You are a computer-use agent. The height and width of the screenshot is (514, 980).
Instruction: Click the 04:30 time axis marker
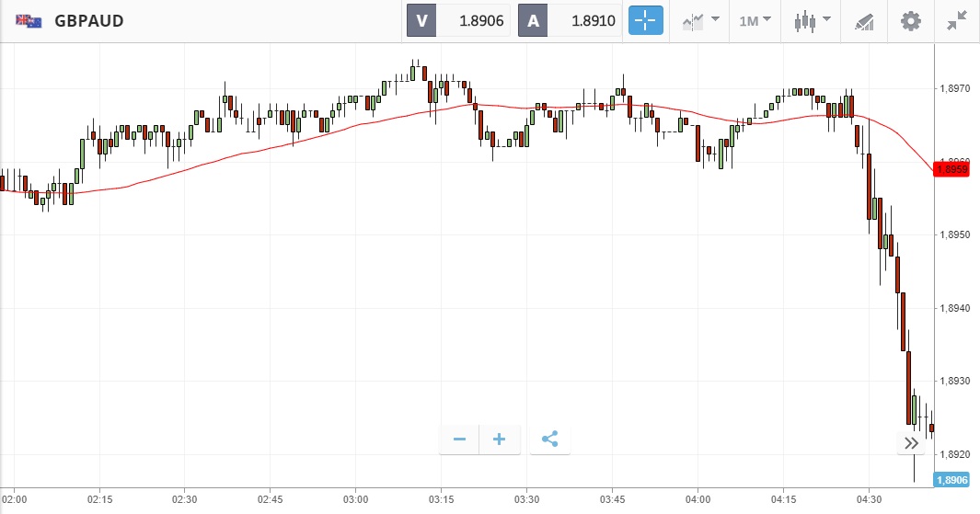click(x=869, y=499)
